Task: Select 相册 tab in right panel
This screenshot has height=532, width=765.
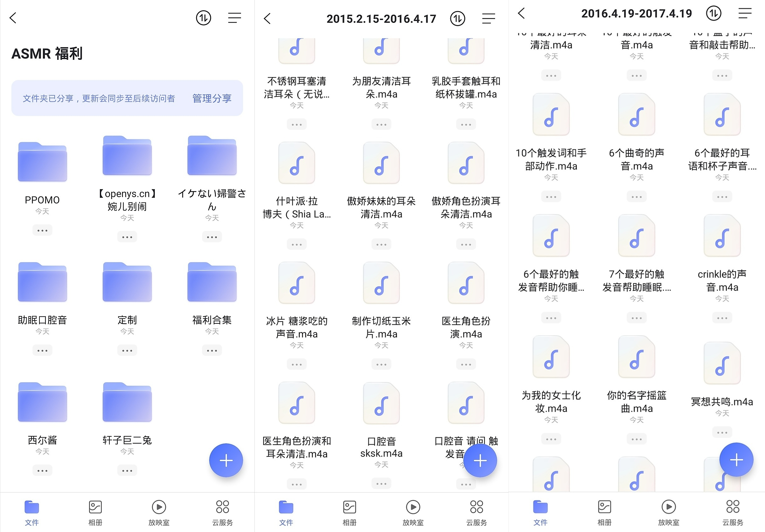Action: (x=604, y=513)
